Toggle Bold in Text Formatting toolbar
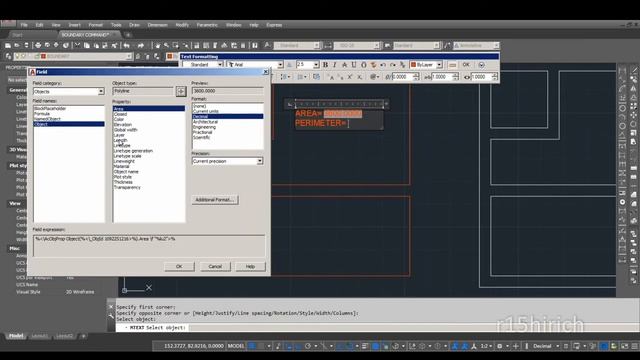Image resolution: width=640 pixels, height=360 pixels. (325, 65)
